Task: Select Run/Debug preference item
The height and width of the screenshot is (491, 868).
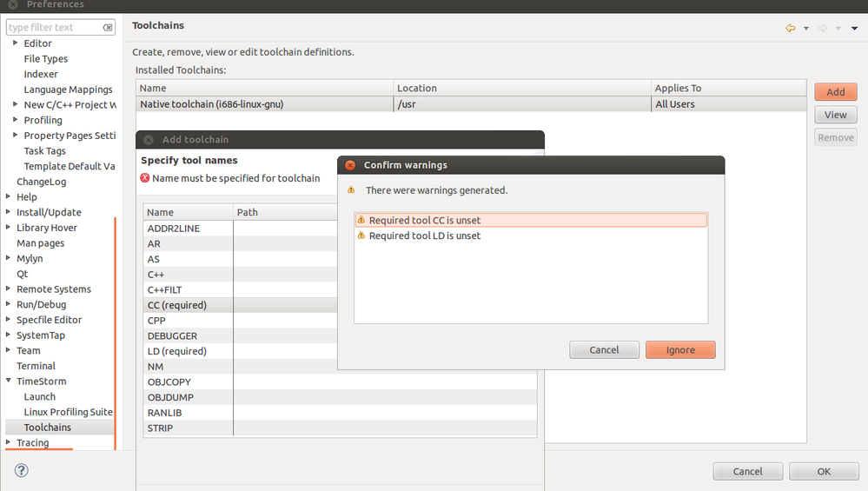Action: tap(41, 304)
